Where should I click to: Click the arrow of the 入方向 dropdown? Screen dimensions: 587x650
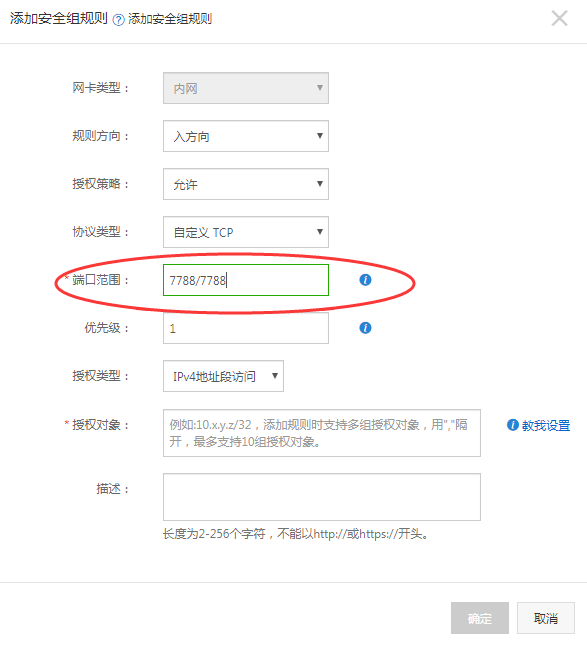click(x=320, y=136)
